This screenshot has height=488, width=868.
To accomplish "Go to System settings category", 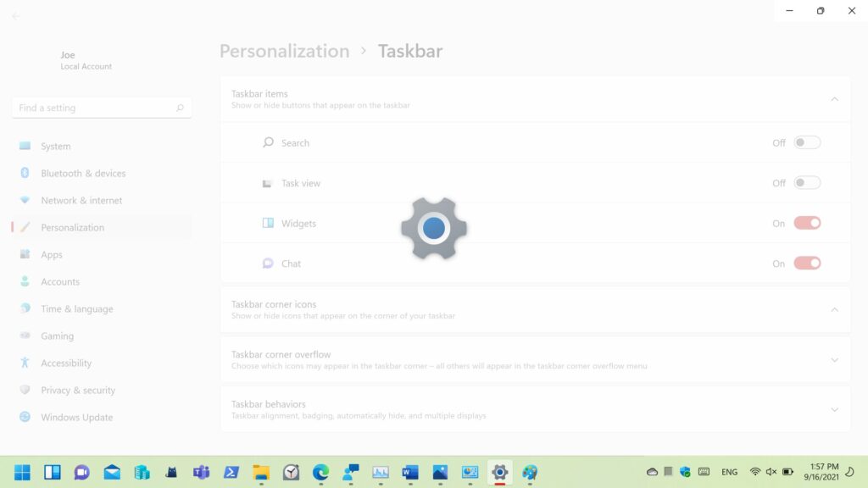I will point(56,147).
